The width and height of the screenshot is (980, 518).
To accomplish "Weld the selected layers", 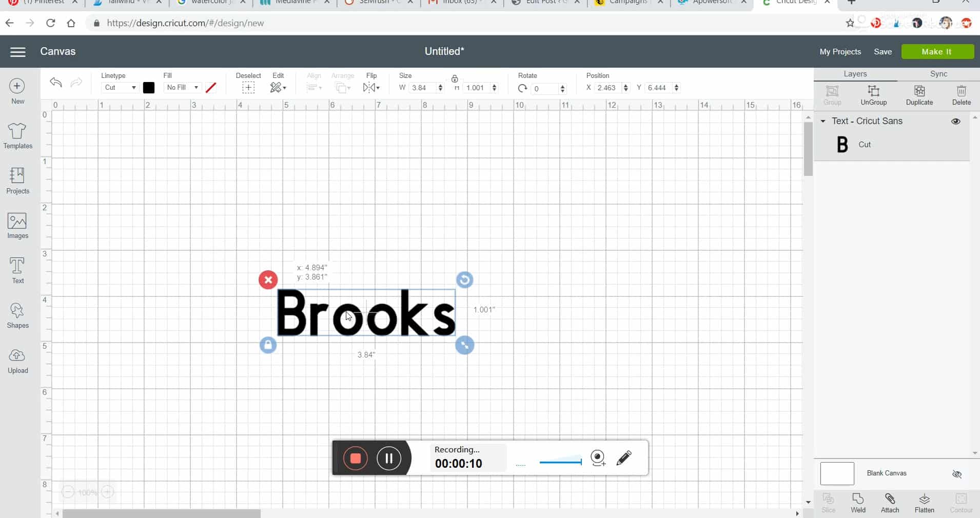I will [x=858, y=503].
